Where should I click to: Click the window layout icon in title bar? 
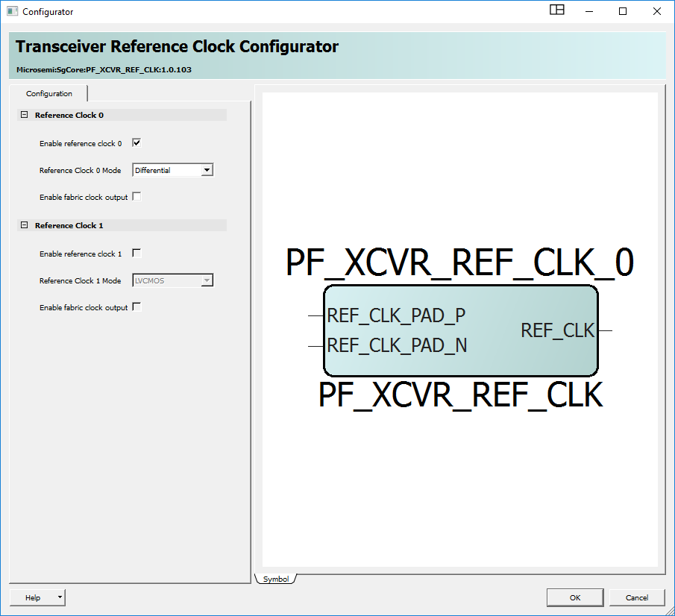tap(556, 10)
